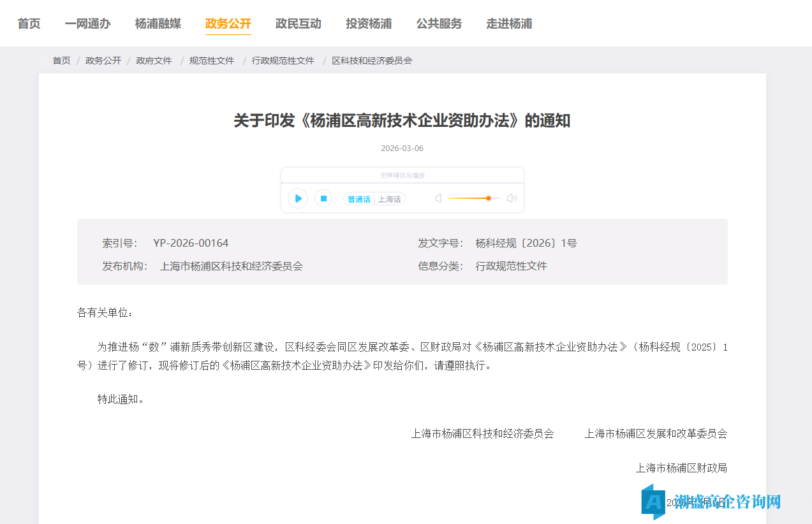Screen dimensions: 812x524
Task: Open 走进杨浦 navigation item
Action: pos(509,24)
